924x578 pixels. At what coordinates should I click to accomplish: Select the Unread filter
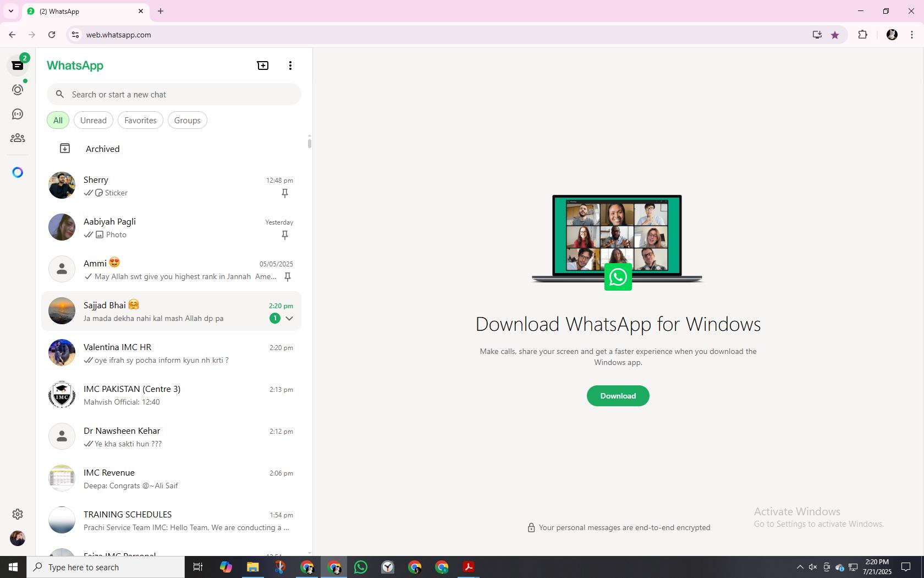94,121
